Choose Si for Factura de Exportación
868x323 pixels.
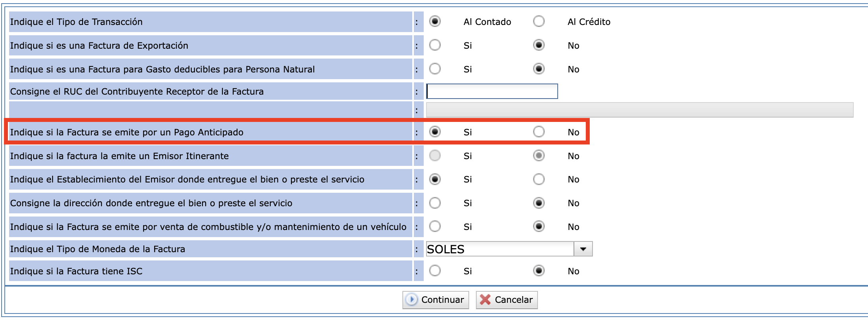coord(435,45)
